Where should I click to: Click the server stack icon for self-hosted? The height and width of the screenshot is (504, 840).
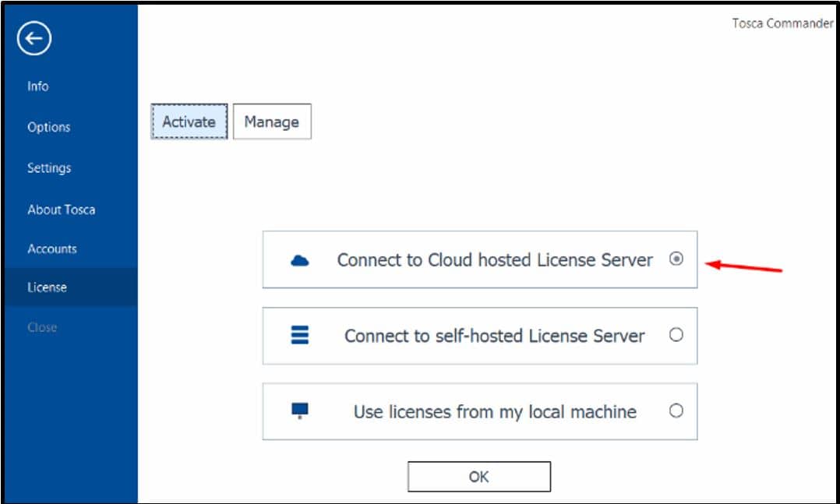[299, 335]
